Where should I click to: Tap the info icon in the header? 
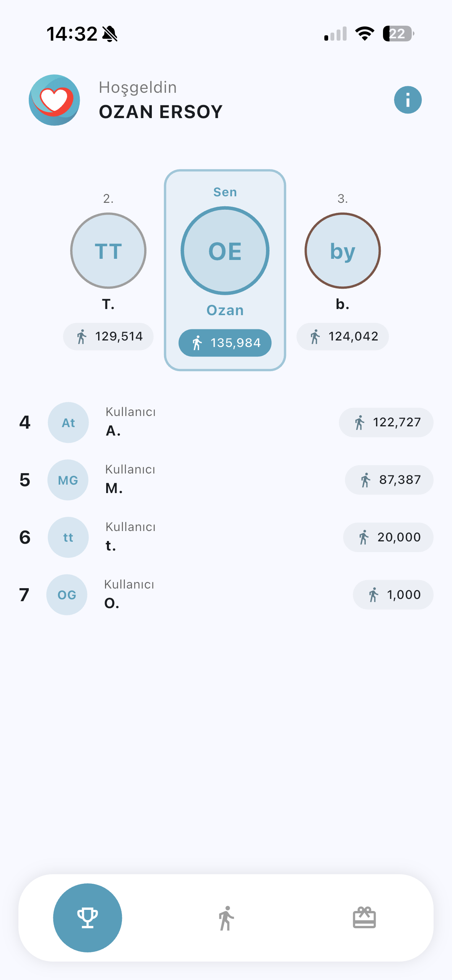pos(408,100)
